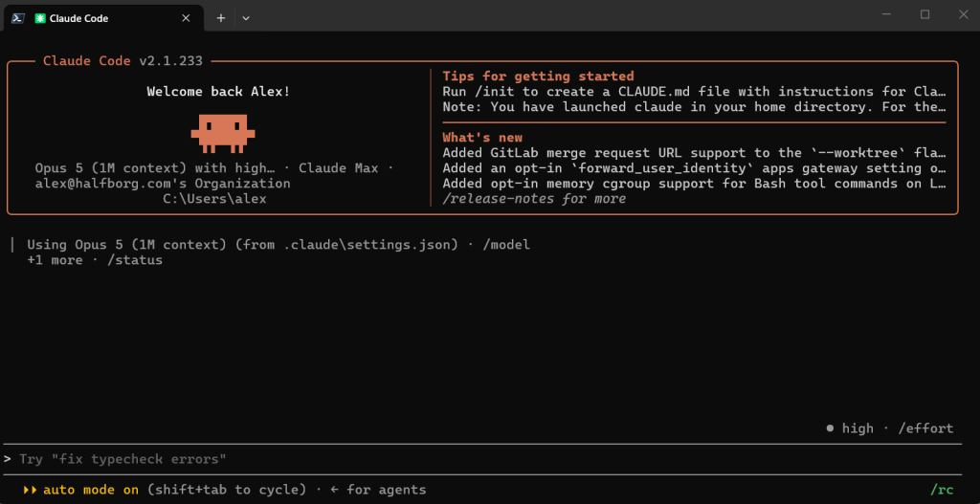Click the /status command text
The width and height of the screenshot is (980, 504).
135,260
